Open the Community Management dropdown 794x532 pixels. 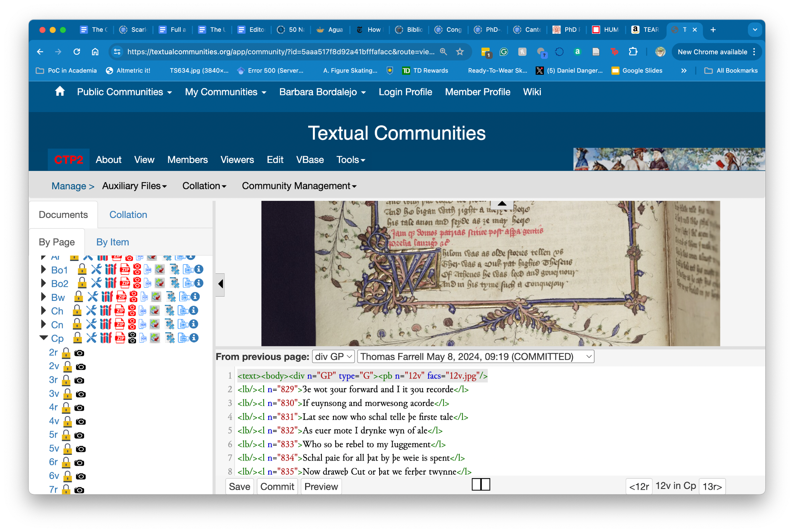tap(299, 186)
